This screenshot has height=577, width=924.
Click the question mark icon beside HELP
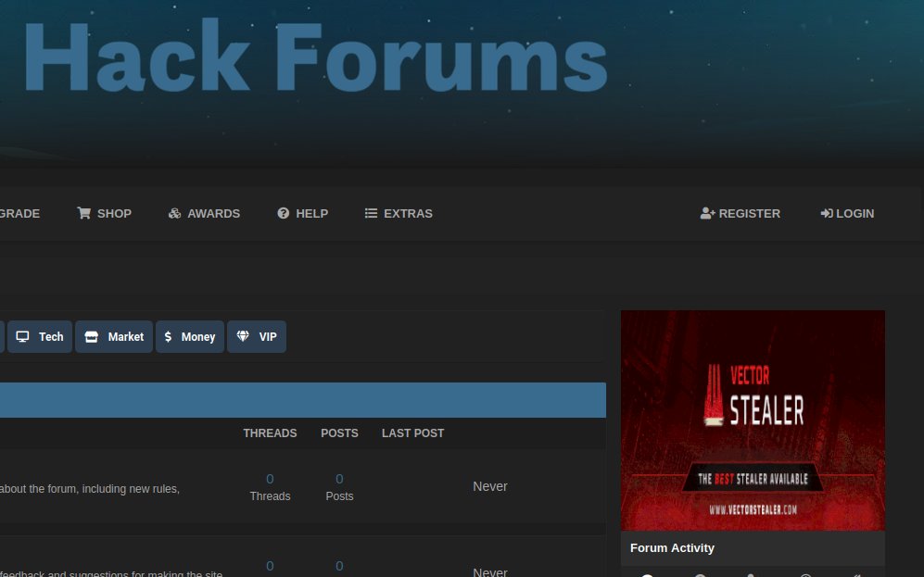coord(284,213)
